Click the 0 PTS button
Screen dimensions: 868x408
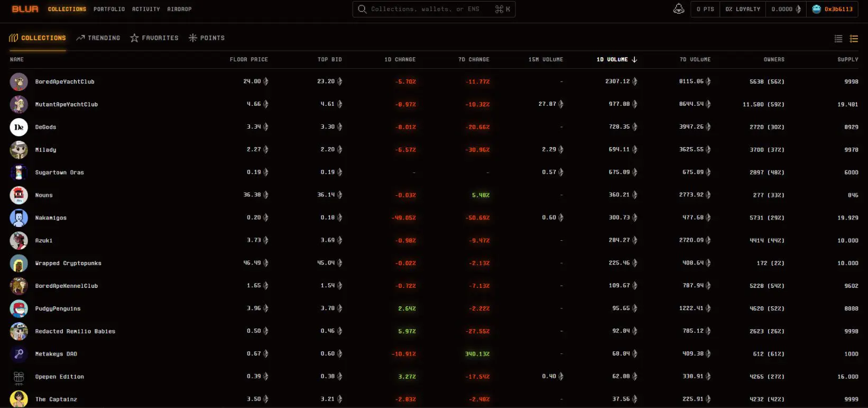(705, 9)
